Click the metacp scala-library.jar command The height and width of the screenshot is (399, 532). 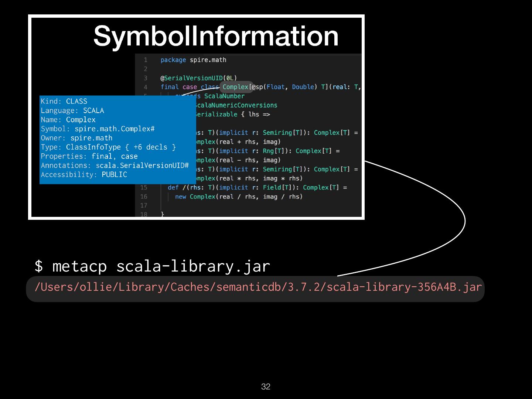152,266
